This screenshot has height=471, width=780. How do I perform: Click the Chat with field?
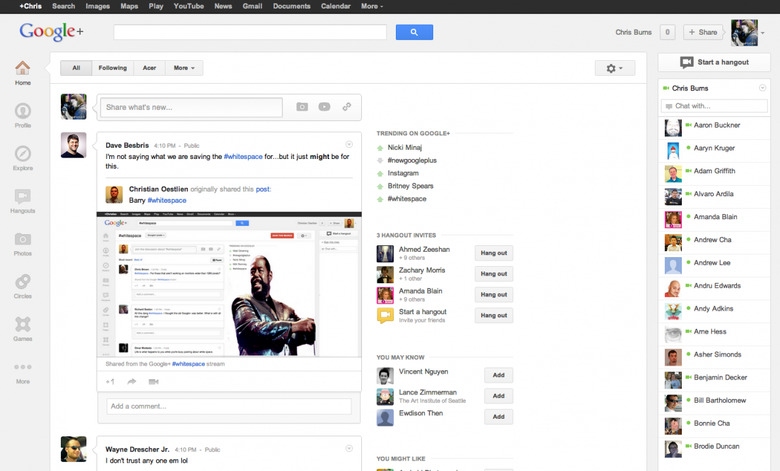tap(714, 106)
